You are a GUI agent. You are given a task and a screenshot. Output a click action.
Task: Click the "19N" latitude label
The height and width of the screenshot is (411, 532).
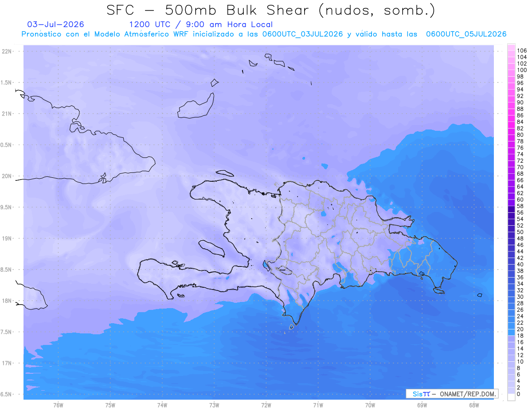point(7,239)
